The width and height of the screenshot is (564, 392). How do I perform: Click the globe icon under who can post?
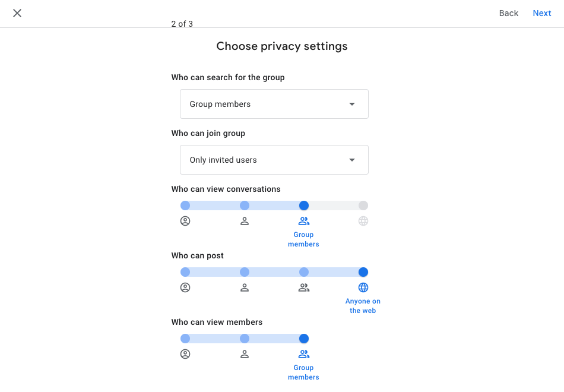coord(363,287)
